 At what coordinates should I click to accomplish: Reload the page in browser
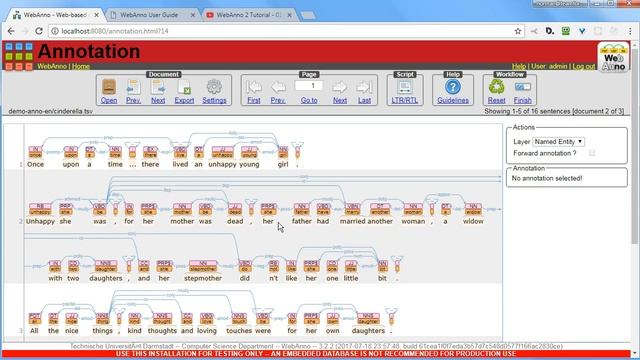tap(39, 31)
